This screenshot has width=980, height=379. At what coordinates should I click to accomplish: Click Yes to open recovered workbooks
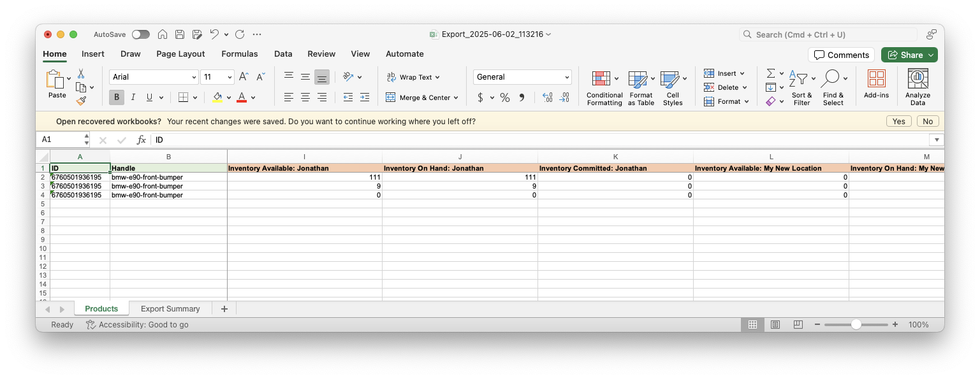point(898,122)
